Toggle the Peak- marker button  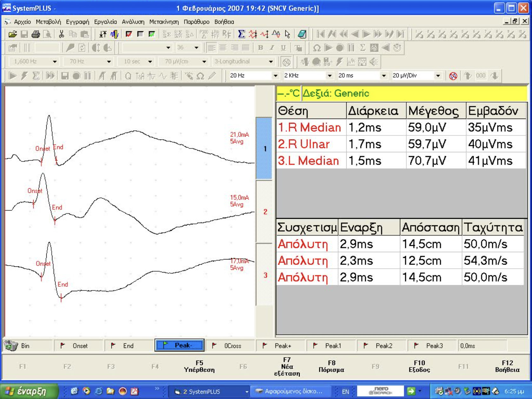pyautogui.click(x=179, y=345)
